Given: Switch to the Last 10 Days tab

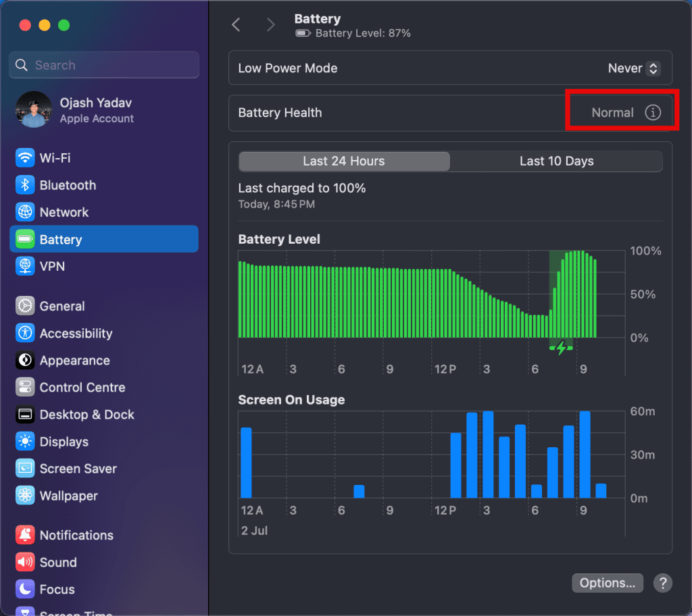Looking at the screenshot, I should pos(556,161).
